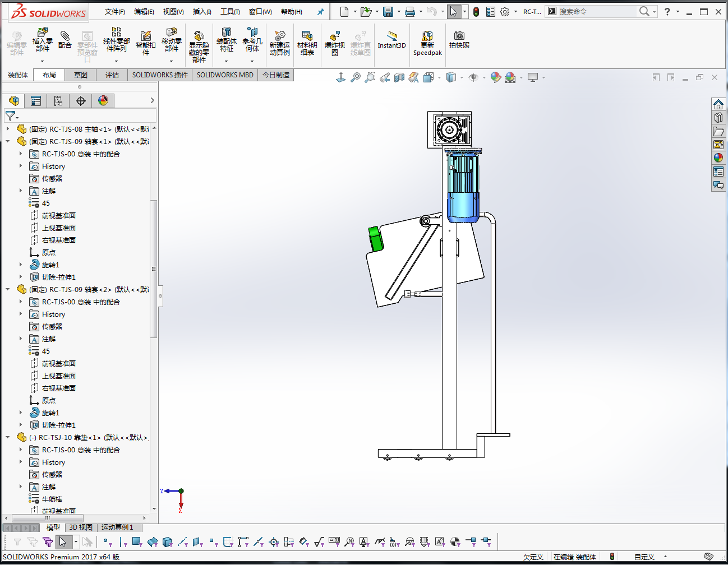Image resolution: width=728 pixels, height=565 pixels.
Task: Expand feature tree panel right arrow
Action: tap(152, 100)
